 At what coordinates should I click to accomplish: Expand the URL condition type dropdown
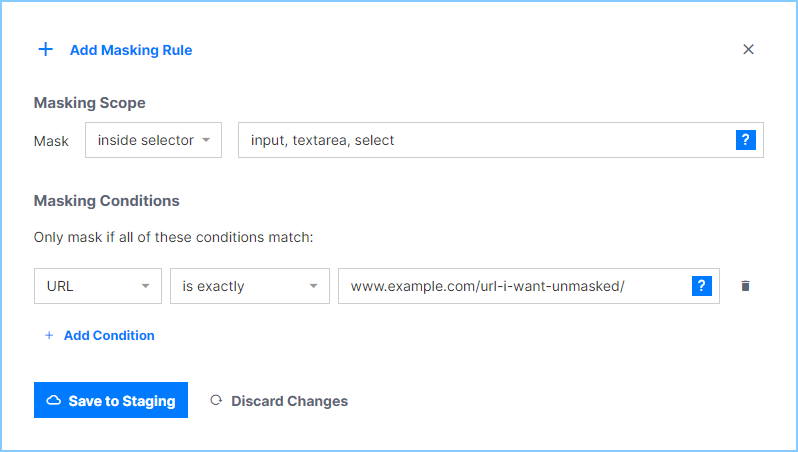tap(97, 286)
